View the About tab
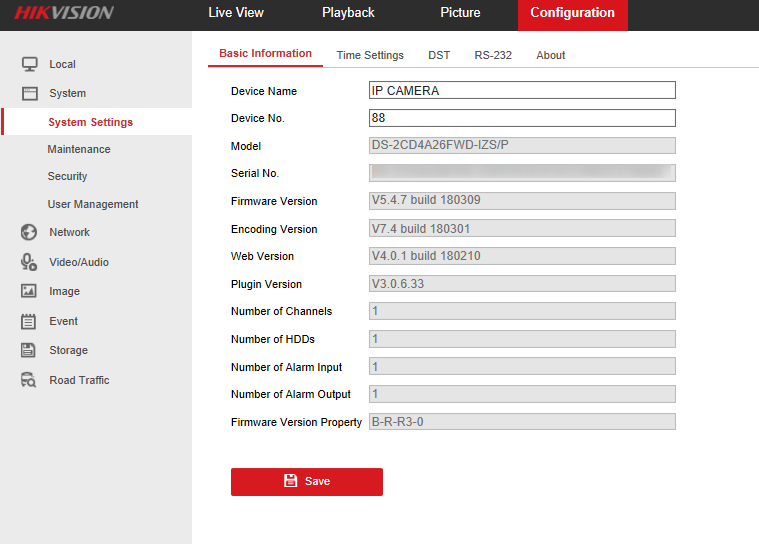Screen dimensions: 759x544 click(x=550, y=55)
